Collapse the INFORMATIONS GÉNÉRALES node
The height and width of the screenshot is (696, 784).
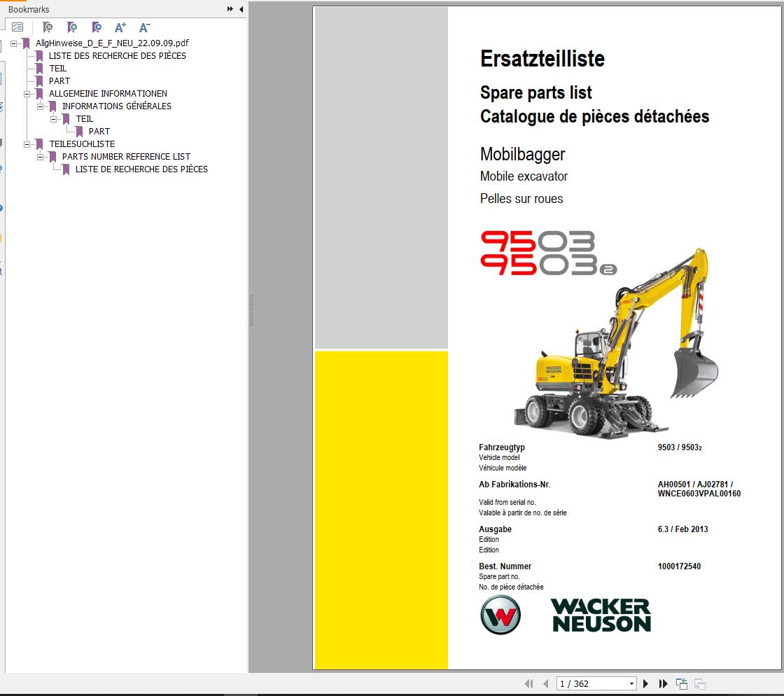40,106
